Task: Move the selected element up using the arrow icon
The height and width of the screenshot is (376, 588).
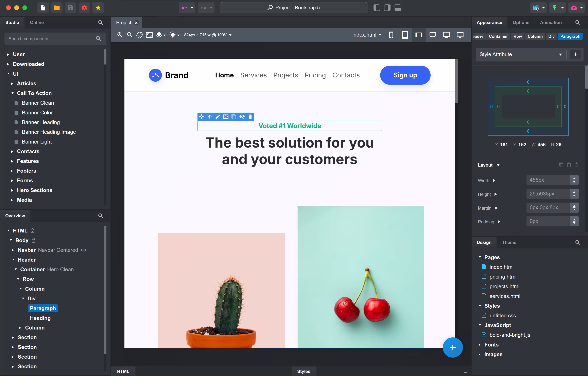Action: [x=209, y=117]
